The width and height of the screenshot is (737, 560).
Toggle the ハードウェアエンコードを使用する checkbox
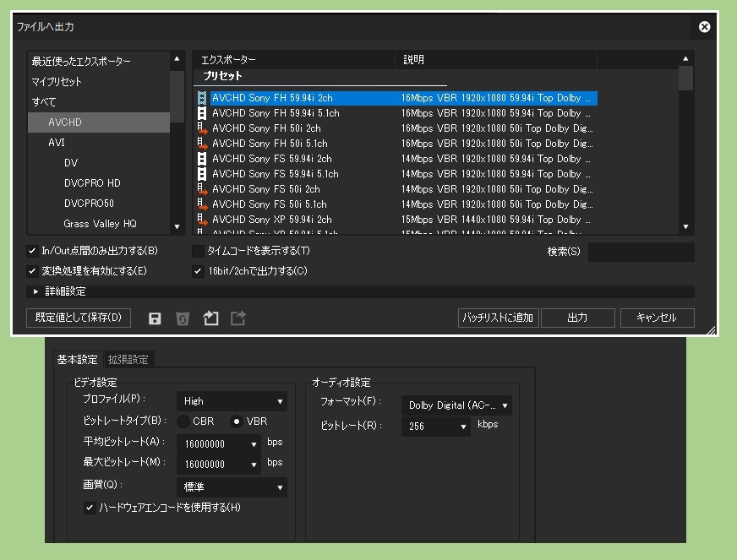pos(90,508)
